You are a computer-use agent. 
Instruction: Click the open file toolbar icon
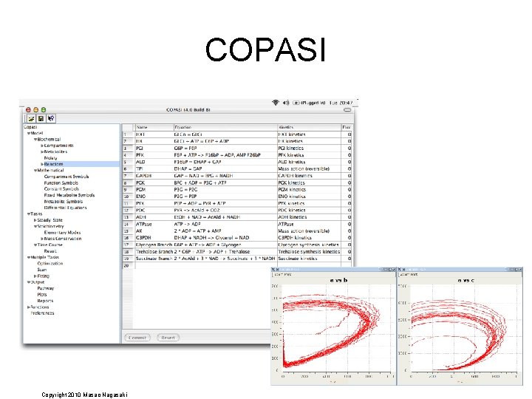tap(31, 119)
